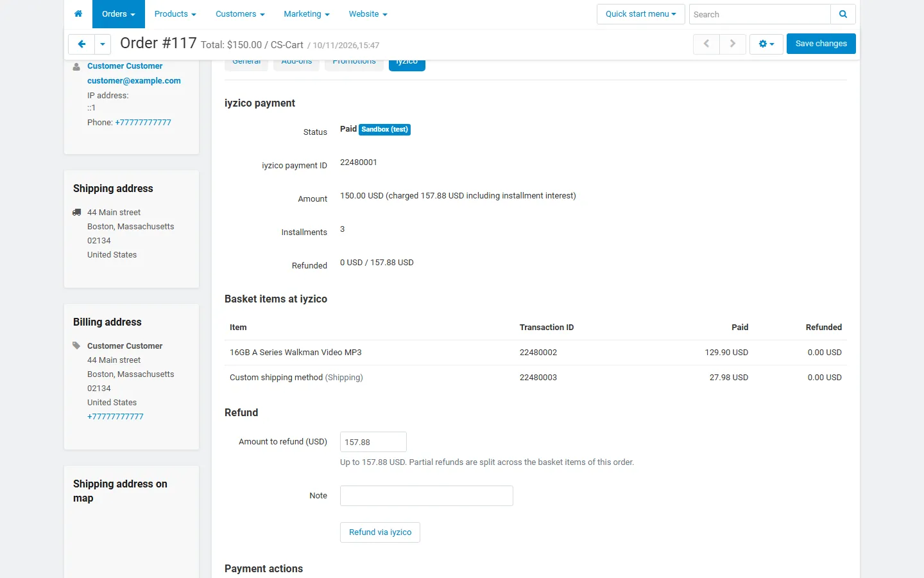Click the customer user icon

point(76,67)
